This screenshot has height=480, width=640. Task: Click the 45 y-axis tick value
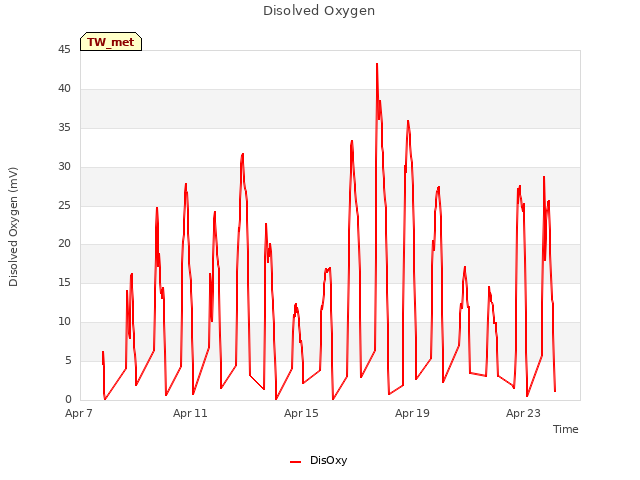pos(64,50)
